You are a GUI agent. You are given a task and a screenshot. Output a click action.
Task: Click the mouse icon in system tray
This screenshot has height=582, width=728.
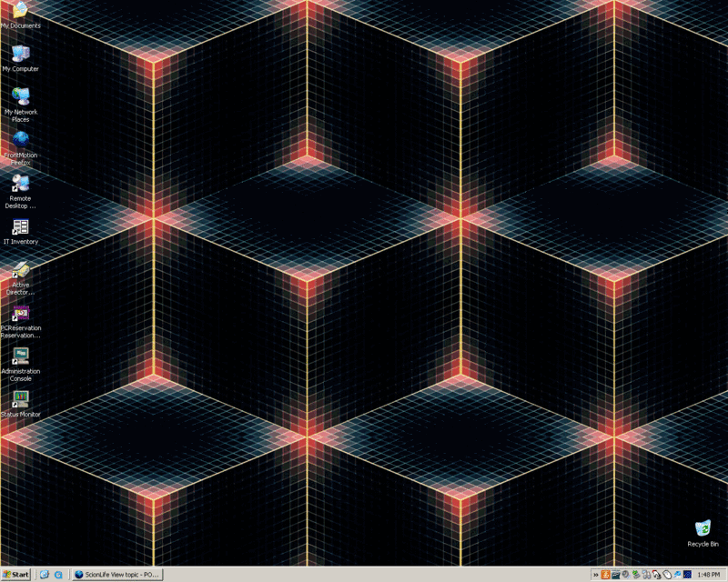(x=667, y=575)
